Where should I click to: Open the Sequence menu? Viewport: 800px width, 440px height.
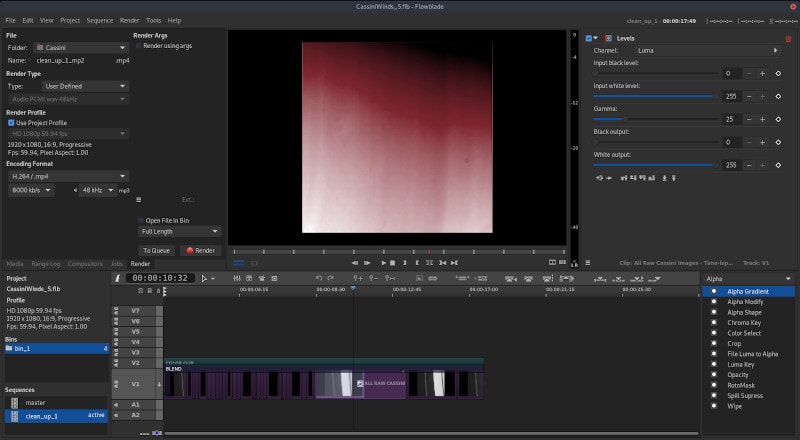100,20
